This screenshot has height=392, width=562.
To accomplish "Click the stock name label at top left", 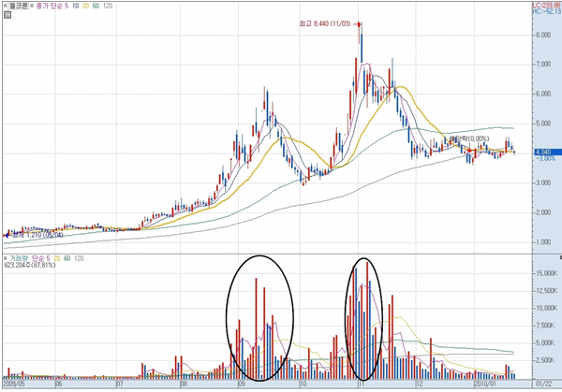I will [20, 5].
